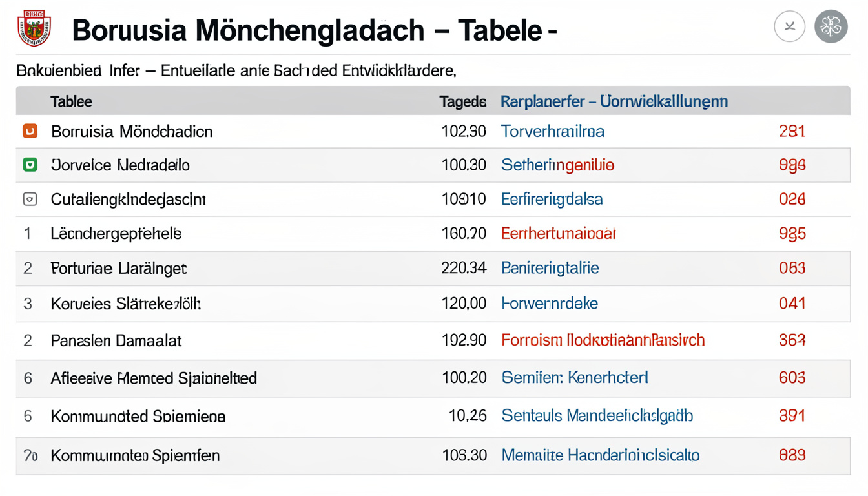Open the red Setheringeniliio link
868x496 pixels.
pos(557,165)
